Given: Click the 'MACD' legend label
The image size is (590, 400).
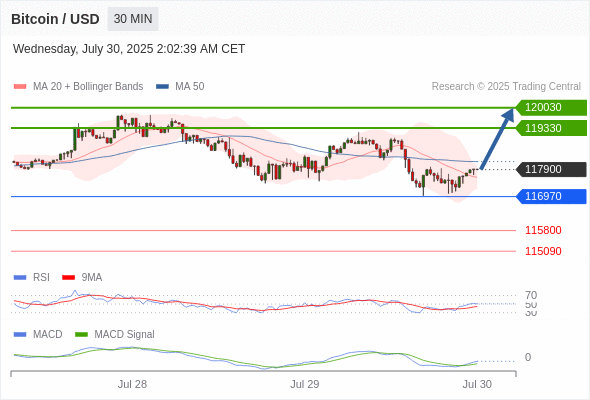Looking at the screenshot, I should (47, 335).
